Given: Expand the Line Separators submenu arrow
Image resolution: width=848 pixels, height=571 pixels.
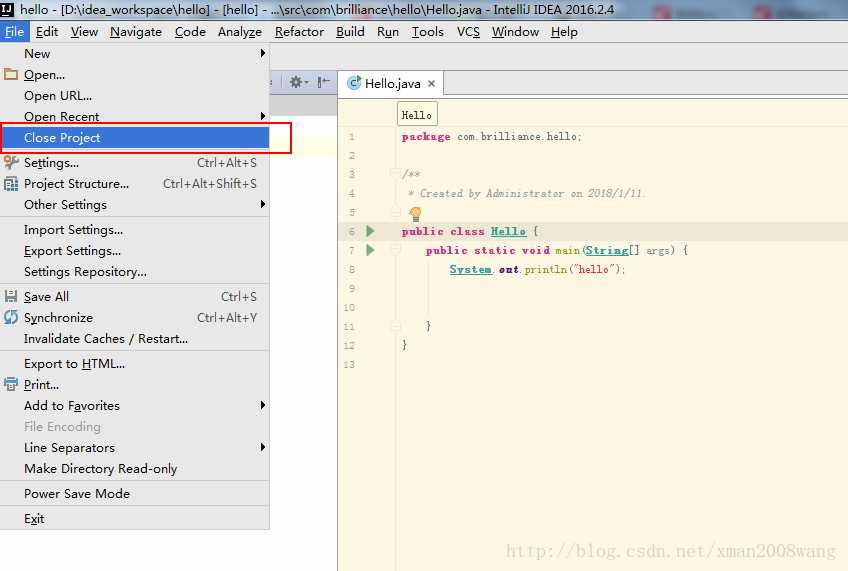Looking at the screenshot, I should point(262,447).
